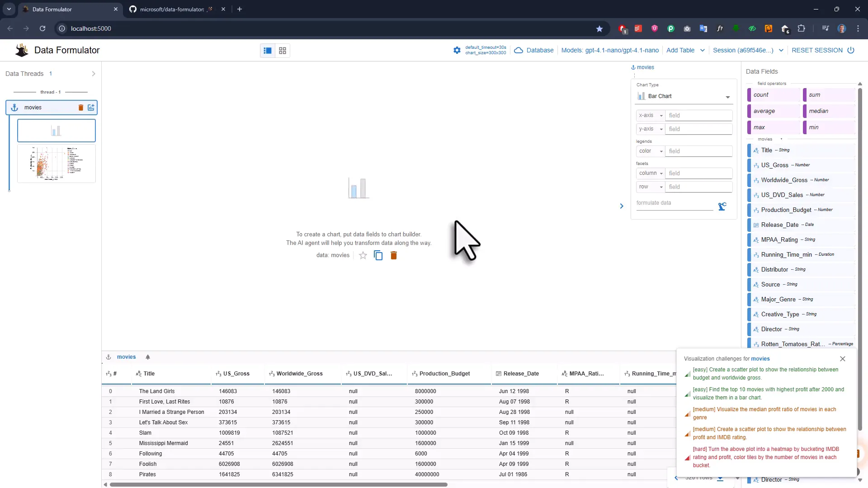This screenshot has width=868, height=488.
Task: Open the settings gear icon
Action: click(457, 50)
